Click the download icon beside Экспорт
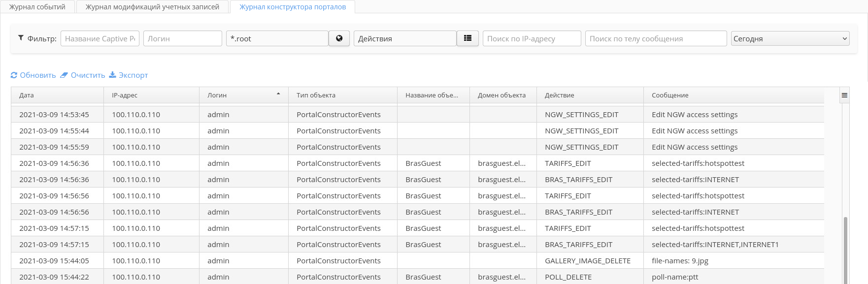868x284 pixels. click(112, 75)
